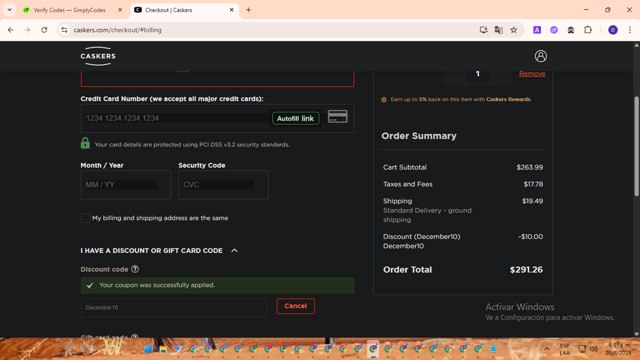Cancel the applied December10 coupon
Screen dimensions: 640x360
point(296,306)
